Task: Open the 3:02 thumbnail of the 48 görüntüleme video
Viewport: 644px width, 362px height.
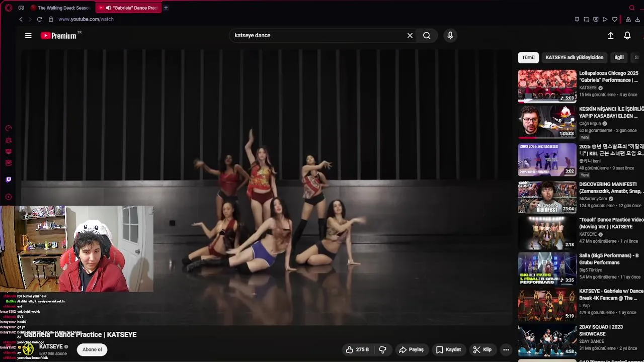Action: click(x=547, y=160)
